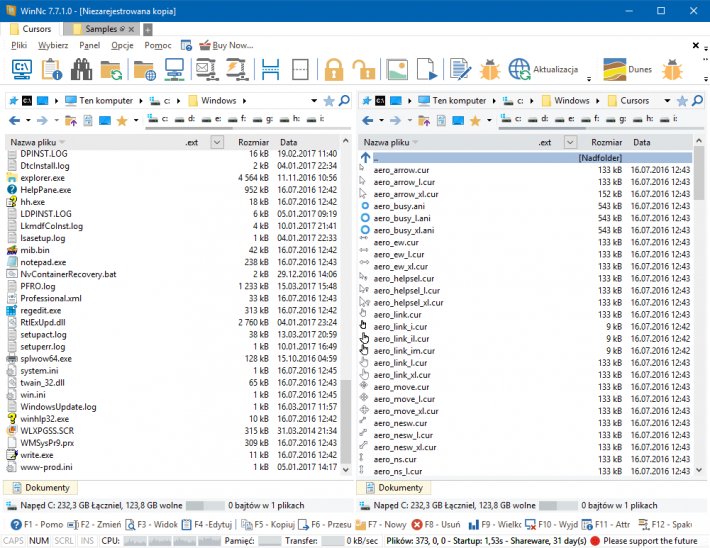Click the document edit pencil icon

460,69
